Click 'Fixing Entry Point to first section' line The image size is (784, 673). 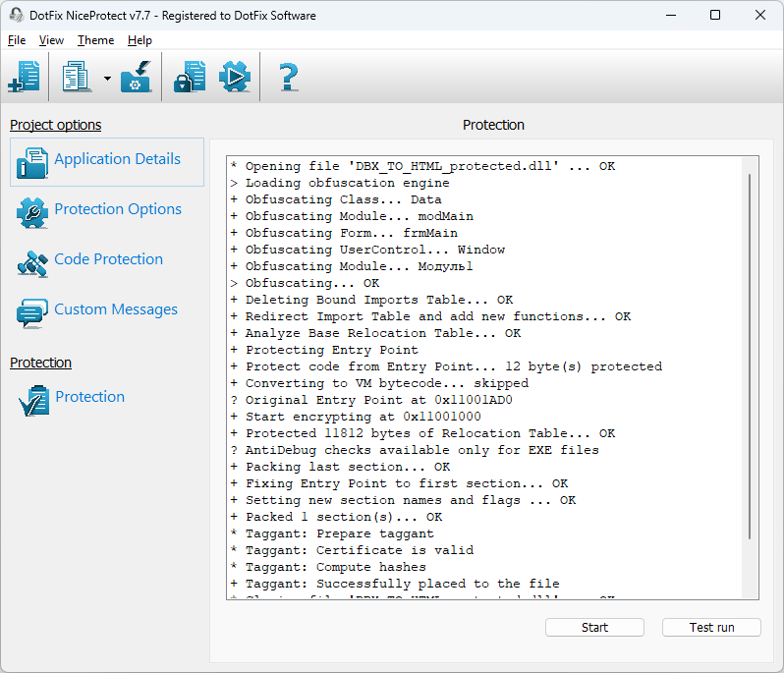click(399, 483)
